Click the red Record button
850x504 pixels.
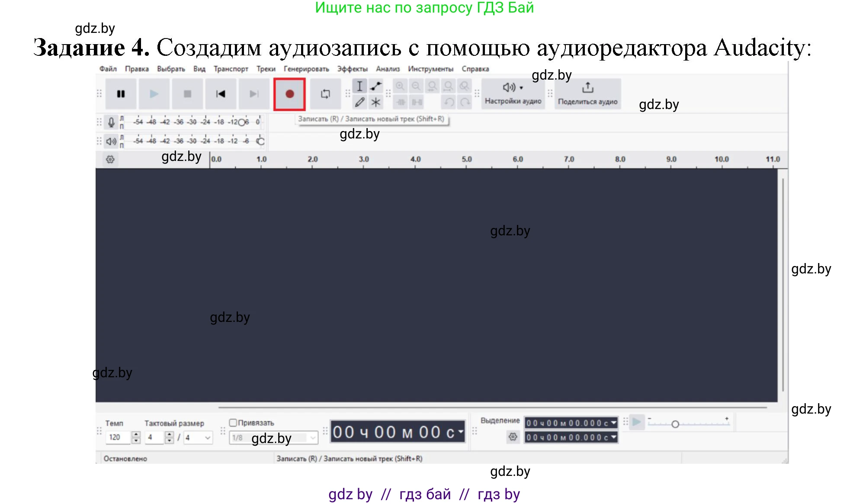289,93
